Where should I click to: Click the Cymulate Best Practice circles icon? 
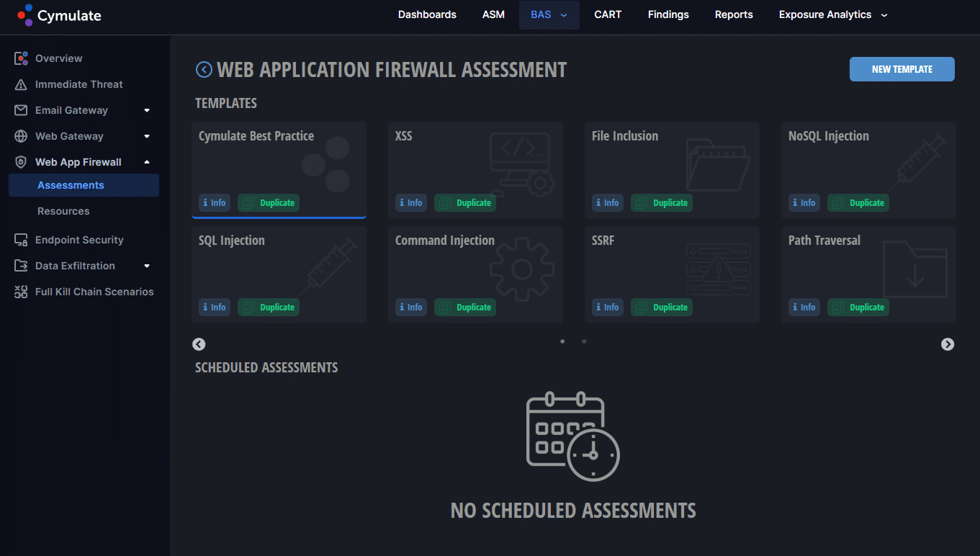[x=325, y=165]
